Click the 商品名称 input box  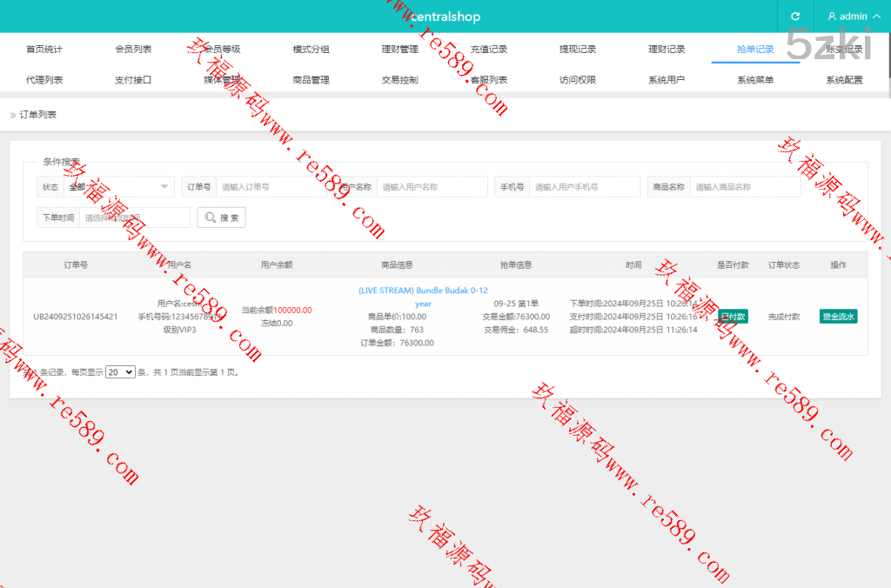pos(745,187)
